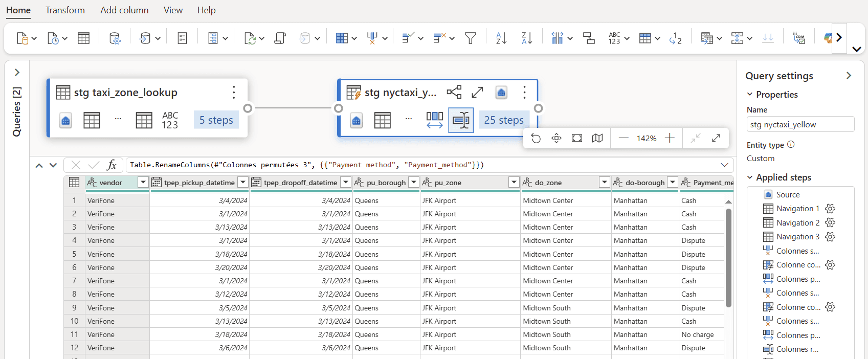Click the Get data icon
Screen dimensions: 868x359
(x=22, y=38)
